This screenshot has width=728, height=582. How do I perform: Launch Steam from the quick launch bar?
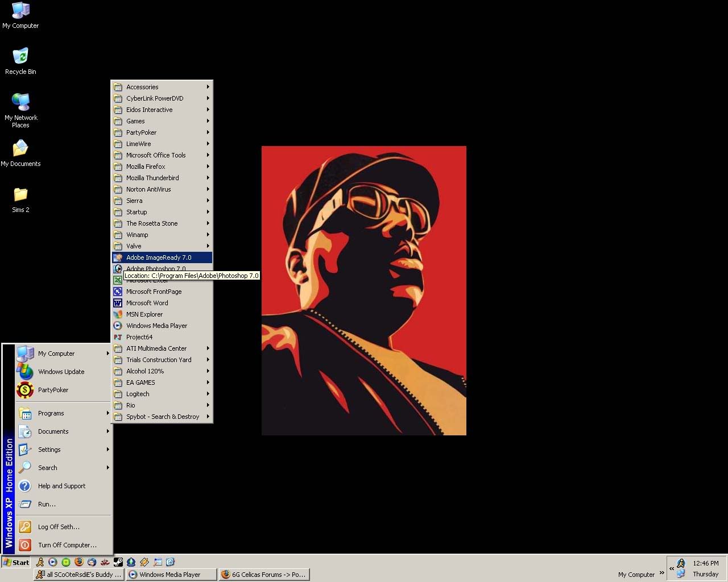pyautogui.click(x=118, y=562)
